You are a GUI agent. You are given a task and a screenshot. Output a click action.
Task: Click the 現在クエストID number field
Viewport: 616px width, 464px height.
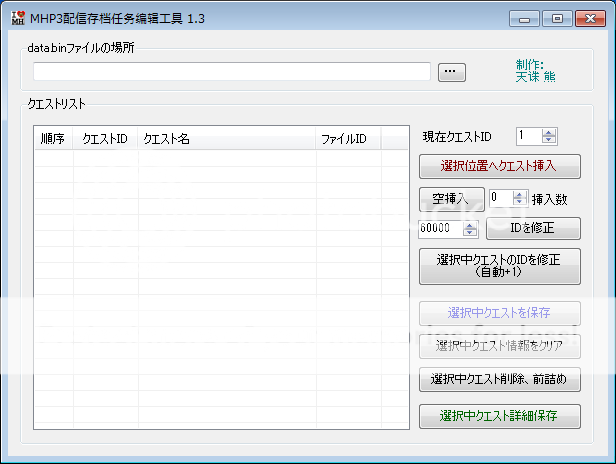(529, 136)
